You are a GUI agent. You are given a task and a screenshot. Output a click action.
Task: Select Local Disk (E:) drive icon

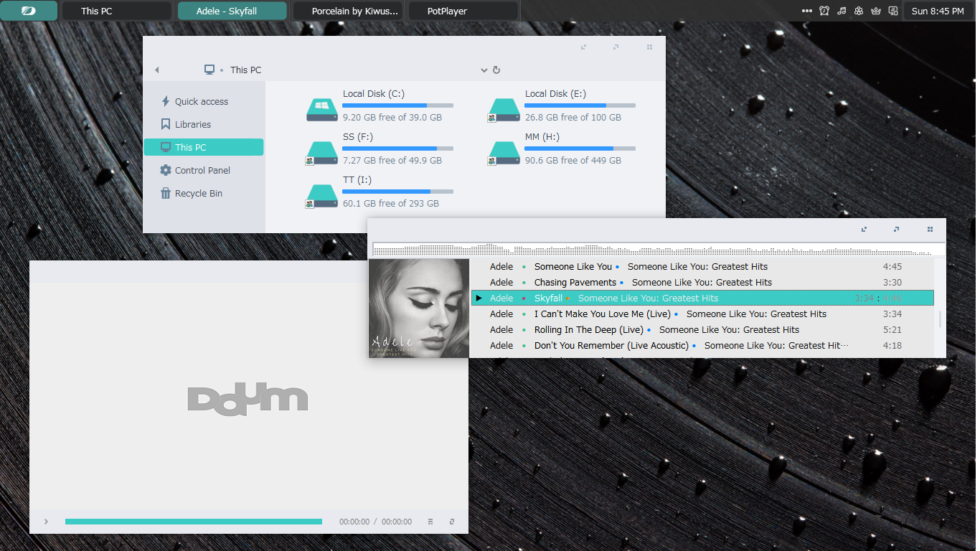[504, 109]
